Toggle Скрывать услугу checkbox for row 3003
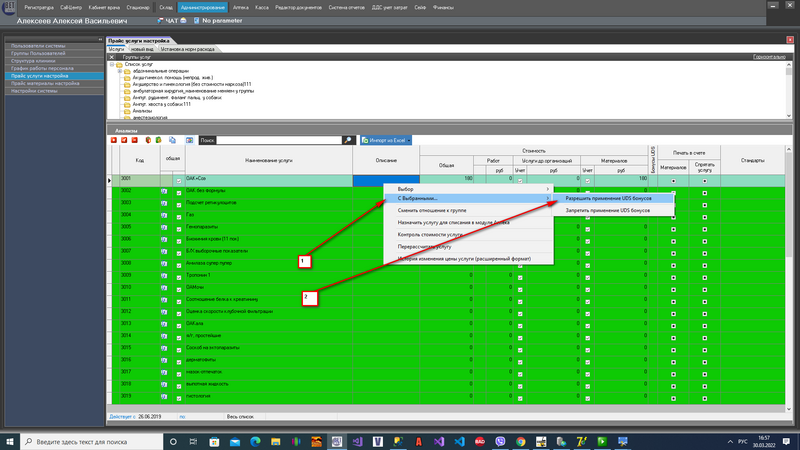Screen dimensions: 800x450 click(x=704, y=202)
